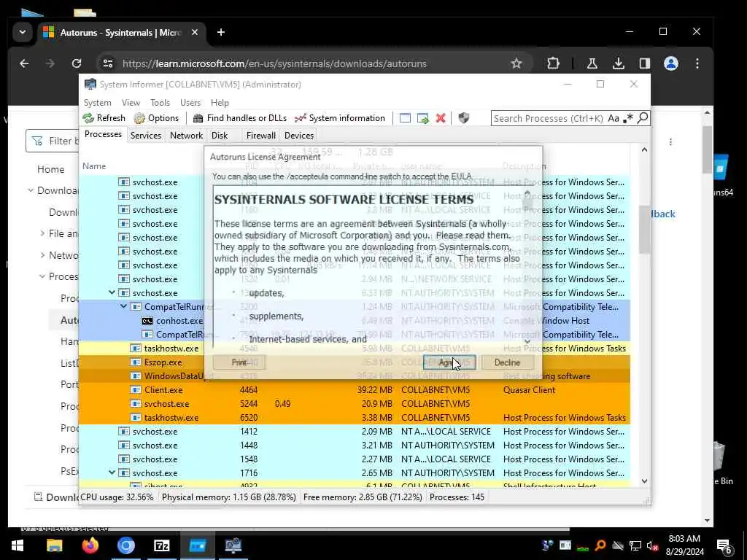The height and width of the screenshot is (560, 747).
Task: Click Refresh in System Informer toolbar
Action: pyautogui.click(x=104, y=118)
